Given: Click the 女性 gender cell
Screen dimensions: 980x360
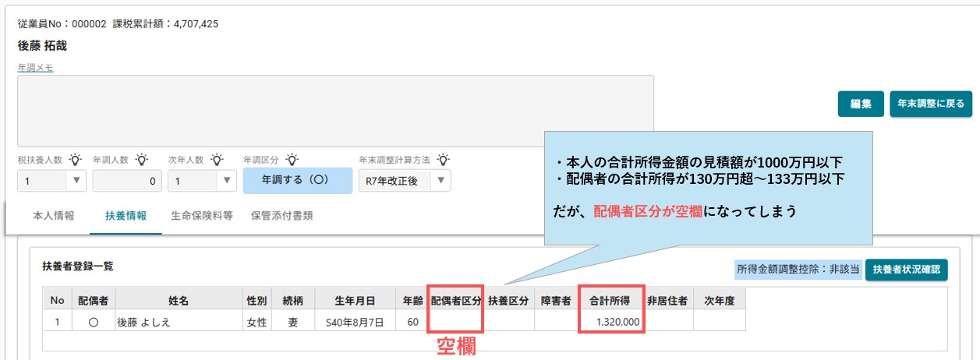Looking at the screenshot, I should click(257, 322).
